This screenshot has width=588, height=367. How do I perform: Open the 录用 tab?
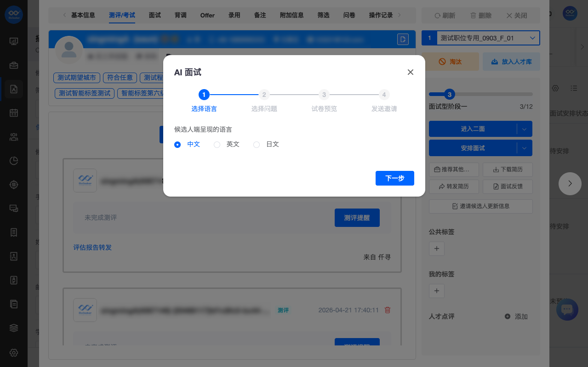234,15
